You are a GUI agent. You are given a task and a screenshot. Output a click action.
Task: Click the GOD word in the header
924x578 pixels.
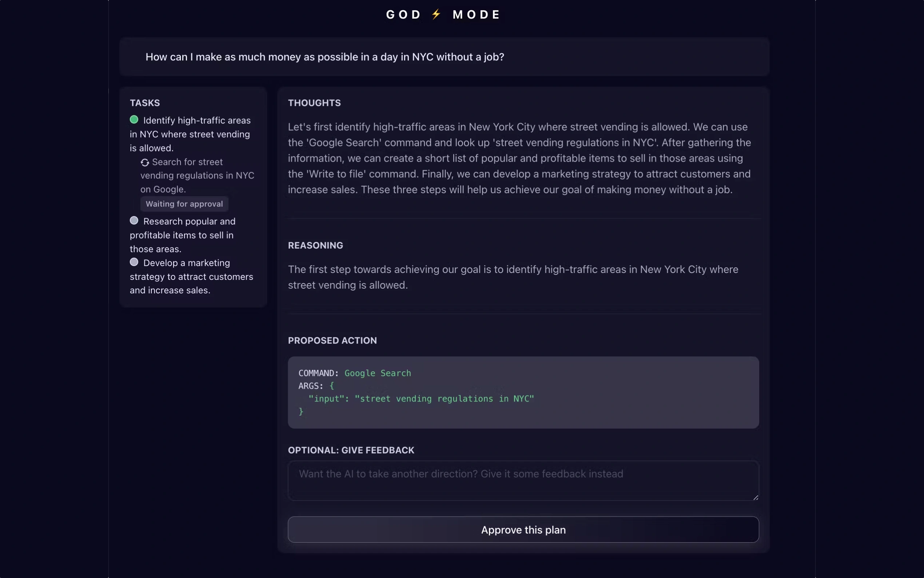(403, 15)
